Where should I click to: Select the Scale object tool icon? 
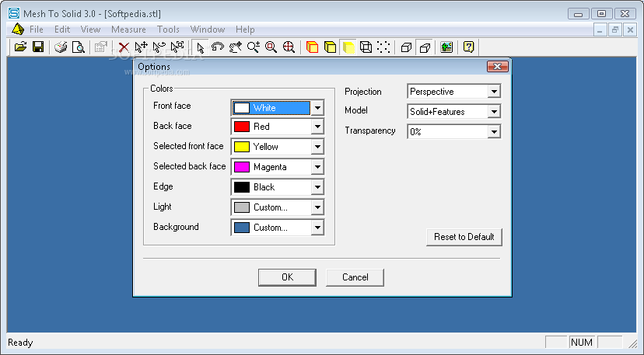[177, 47]
